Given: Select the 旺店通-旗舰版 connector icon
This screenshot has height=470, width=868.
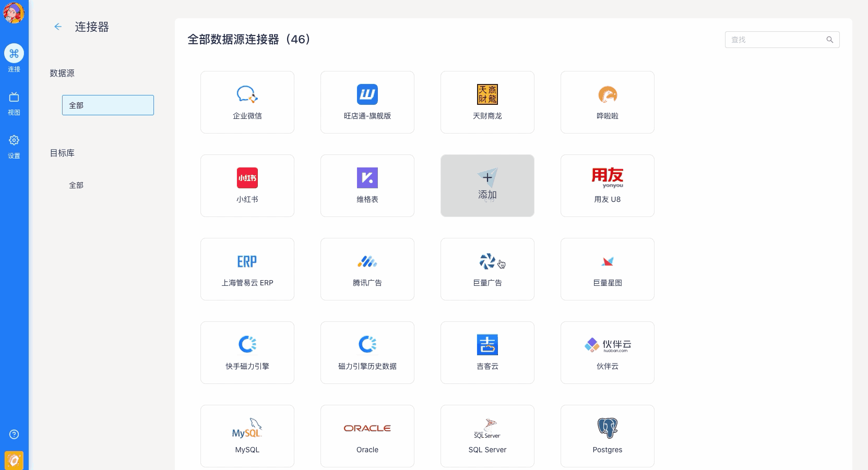Looking at the screenshot, I should click(367, 94).
